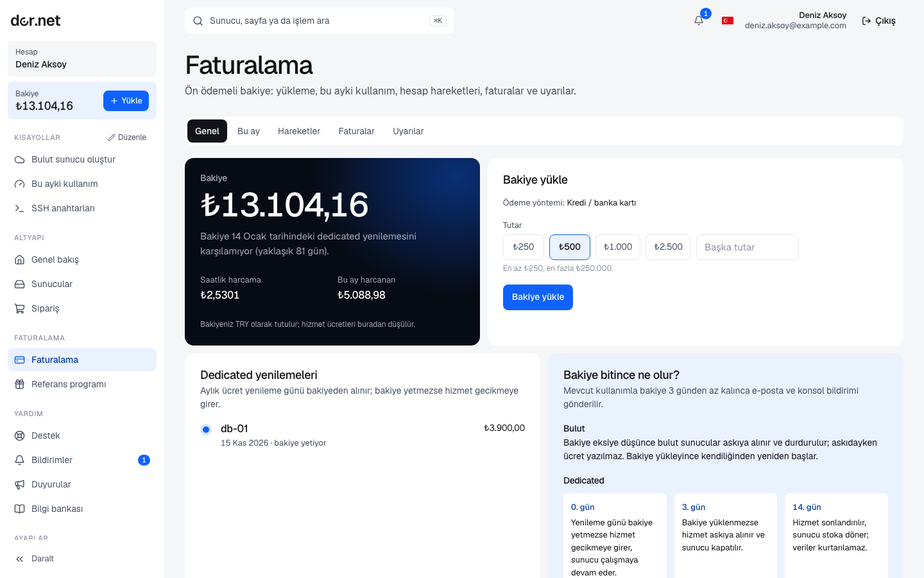
Task: Open the Hareketler tab
Action: (x=299, y=131)
